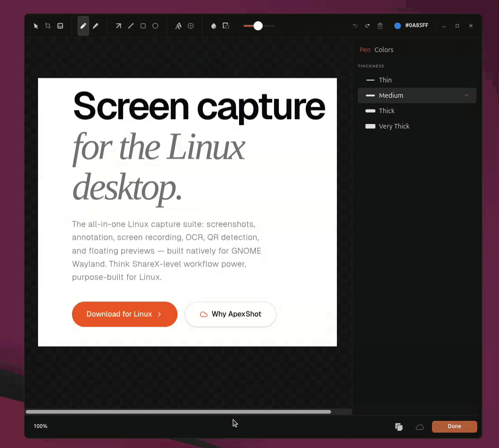This screenshot has width=499, height=448.
Task: Choose the blur droplet tool
Action: tap(214, 26)
